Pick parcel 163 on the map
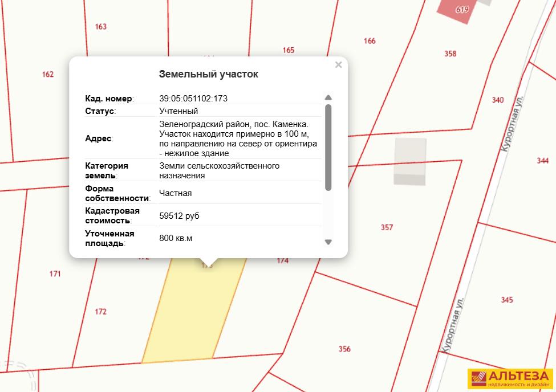 pyautogui.click(x=101, y=27)
